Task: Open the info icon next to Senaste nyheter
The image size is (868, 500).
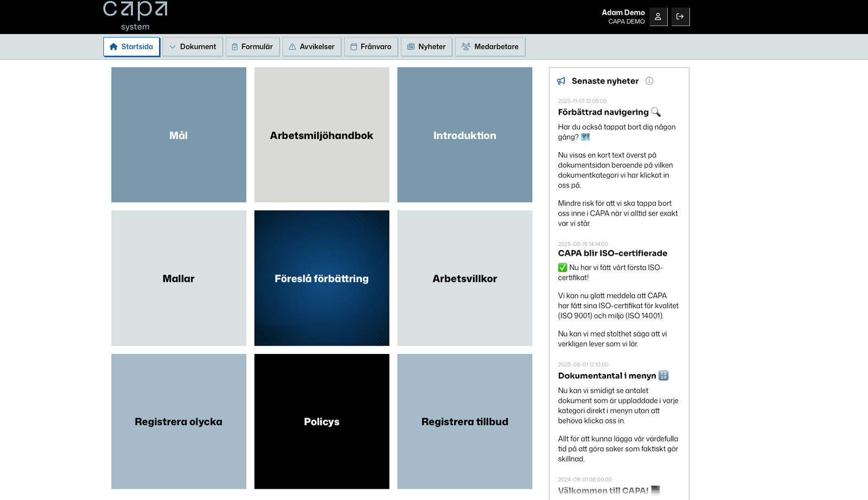Action: pos(650,81)
